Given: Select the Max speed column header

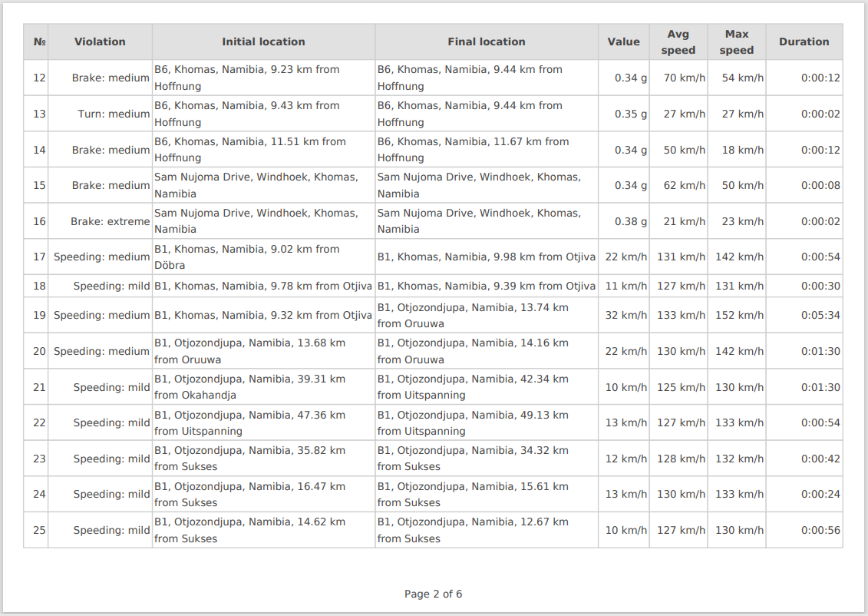Looking at the screenshot, I should click(737, 42).
